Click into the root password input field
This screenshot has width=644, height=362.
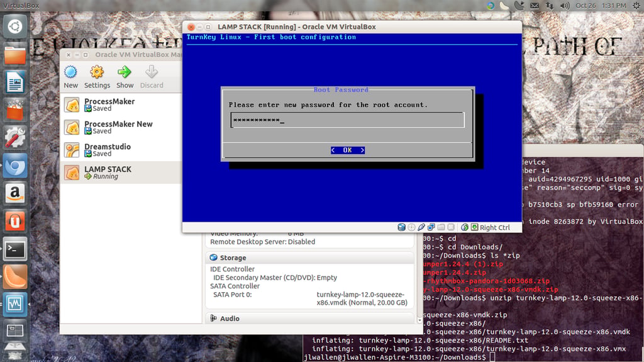(x=347, y=120)
